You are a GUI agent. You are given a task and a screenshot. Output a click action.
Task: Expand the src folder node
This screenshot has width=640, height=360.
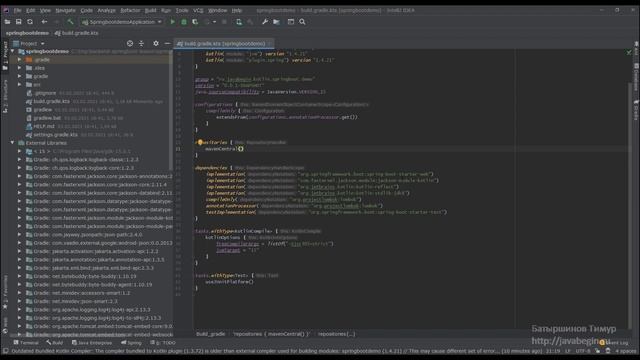click(x=19, y=84)
